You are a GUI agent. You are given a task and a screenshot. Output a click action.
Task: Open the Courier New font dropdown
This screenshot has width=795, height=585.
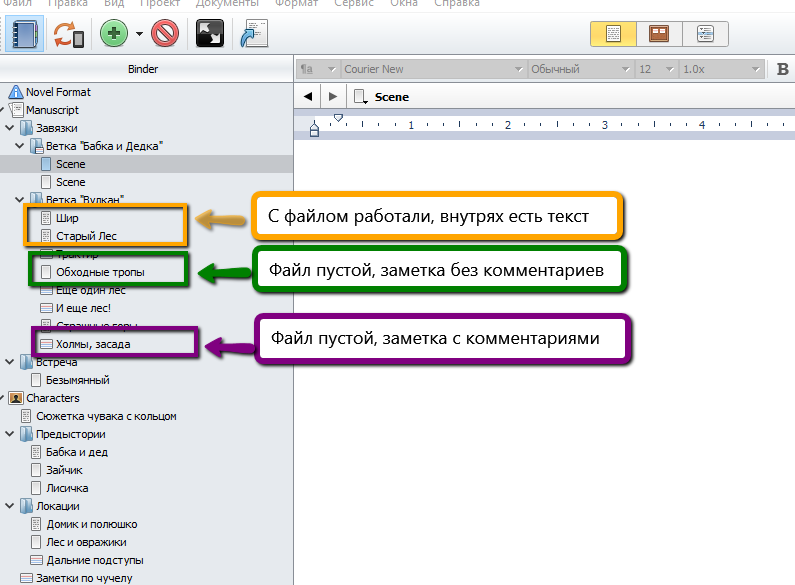coord(434,69)
